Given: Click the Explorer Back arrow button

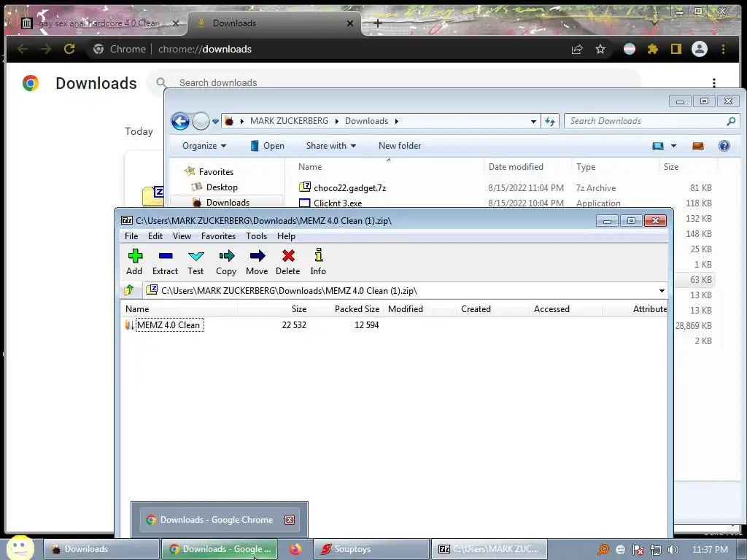Looking at the screenshot, I should pyautogui.click(x=181, y=122).
